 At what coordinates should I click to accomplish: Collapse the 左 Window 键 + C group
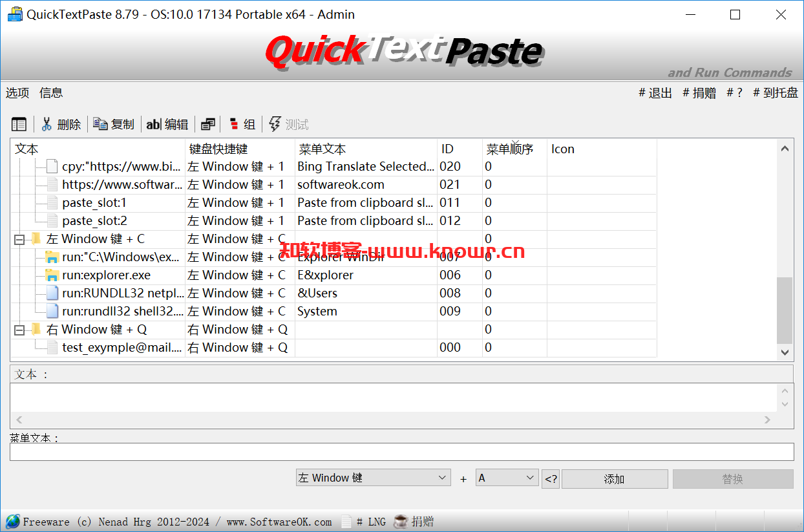point(19,239)
